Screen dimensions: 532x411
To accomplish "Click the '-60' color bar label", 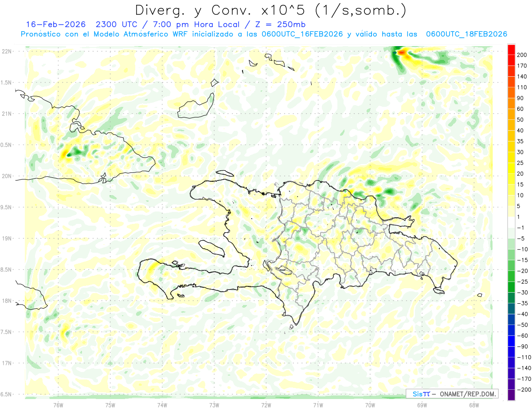I will click(523, 336).
